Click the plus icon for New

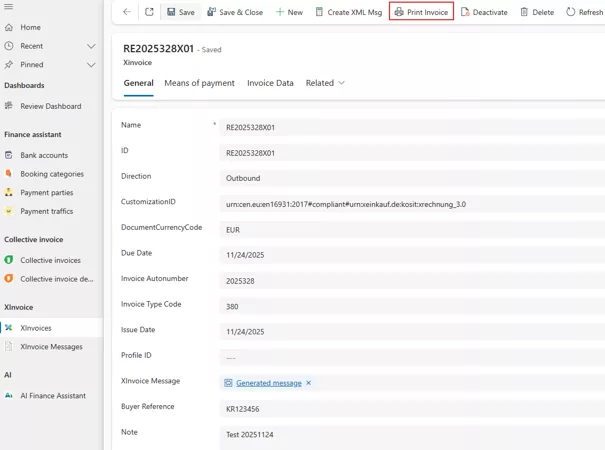(x=280, y=12)
